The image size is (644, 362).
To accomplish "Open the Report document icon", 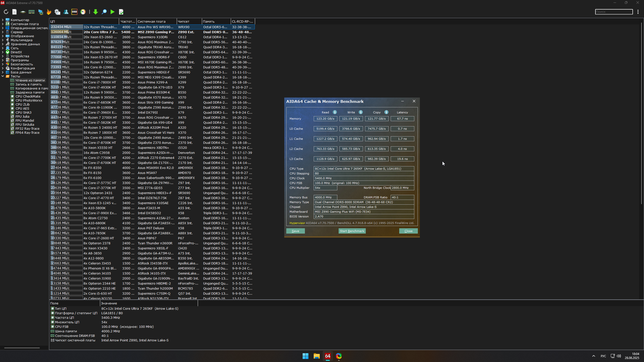I will [x=14, y=12].
